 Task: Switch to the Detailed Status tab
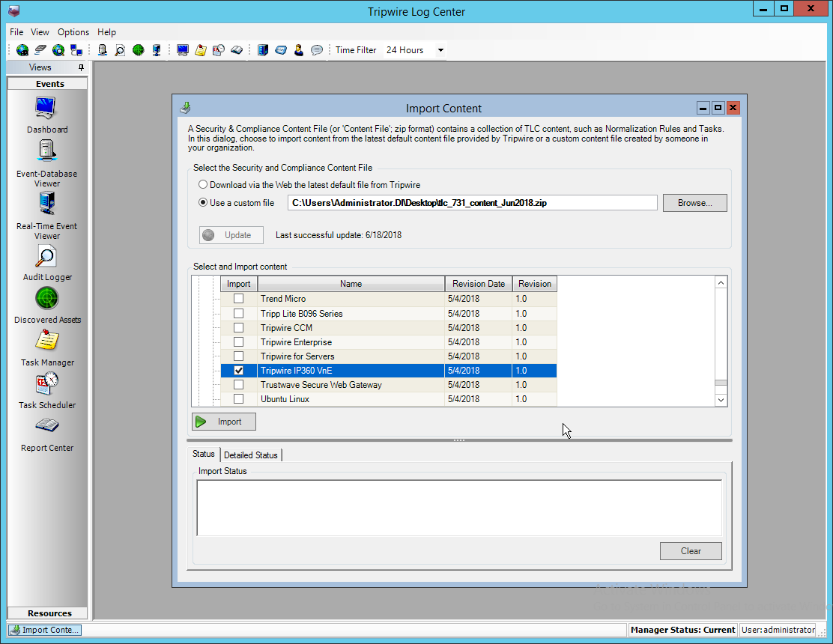(251, 455)
